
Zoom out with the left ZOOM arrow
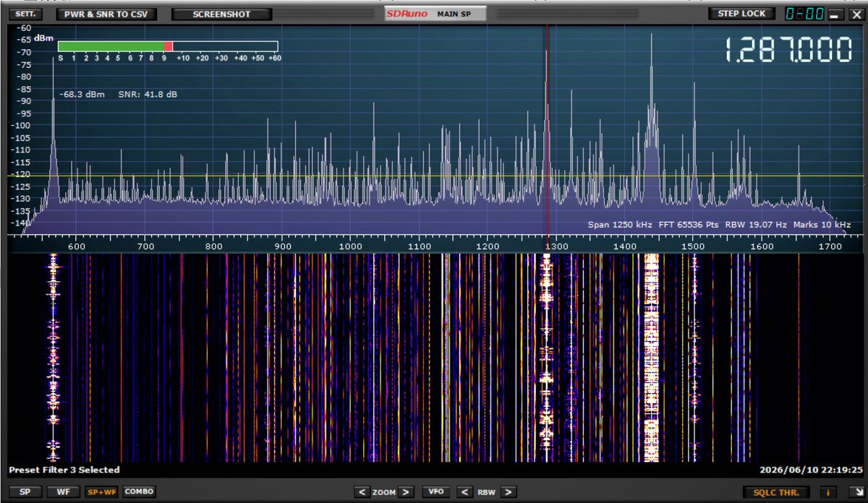362,492
